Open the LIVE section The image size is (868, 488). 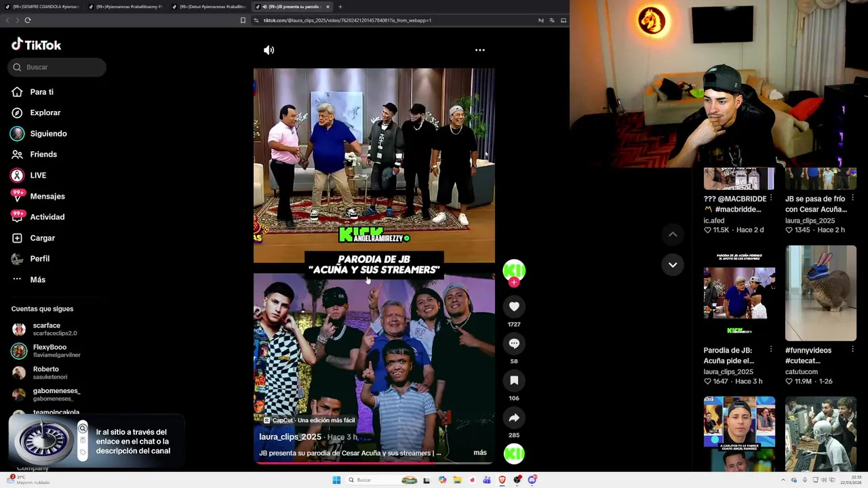point(38,176)
